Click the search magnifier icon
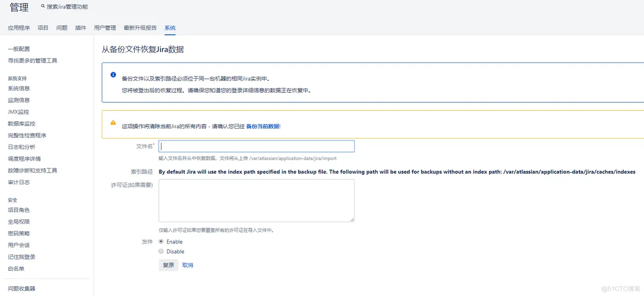 coord(43,7)
